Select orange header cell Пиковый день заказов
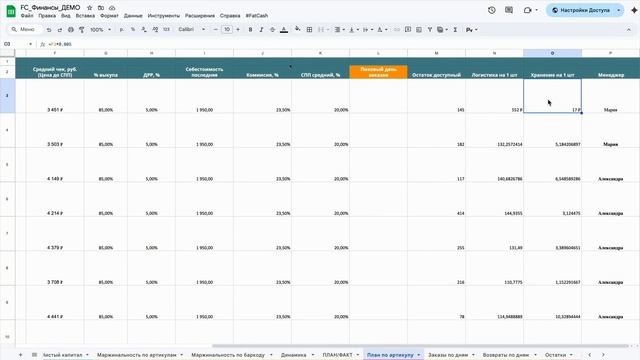This screenshot has height=360, width=640. click(378, 72)
